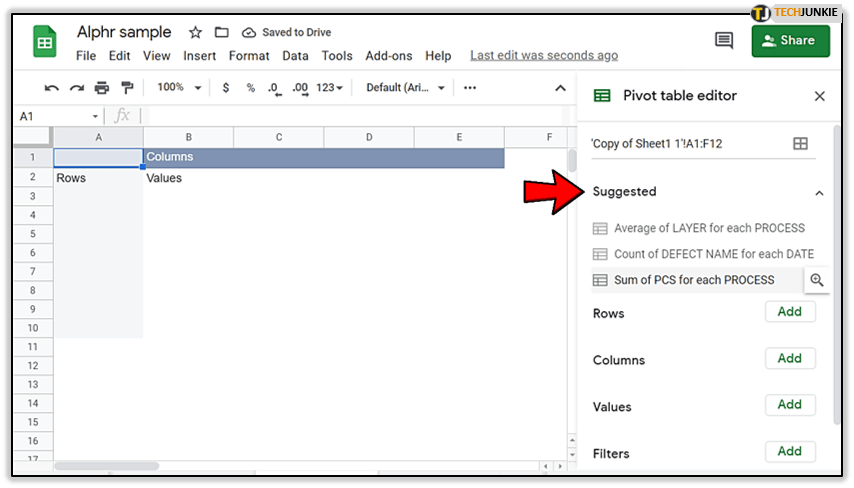This screenshot has width=854, height=488.
Task: Select the paint format tool
Action: tap(127, 88)
